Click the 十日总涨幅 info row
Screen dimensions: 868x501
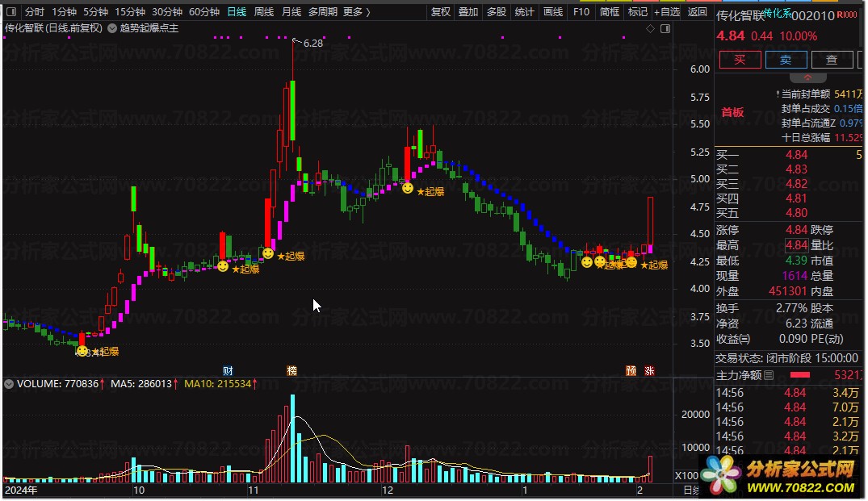821,138
